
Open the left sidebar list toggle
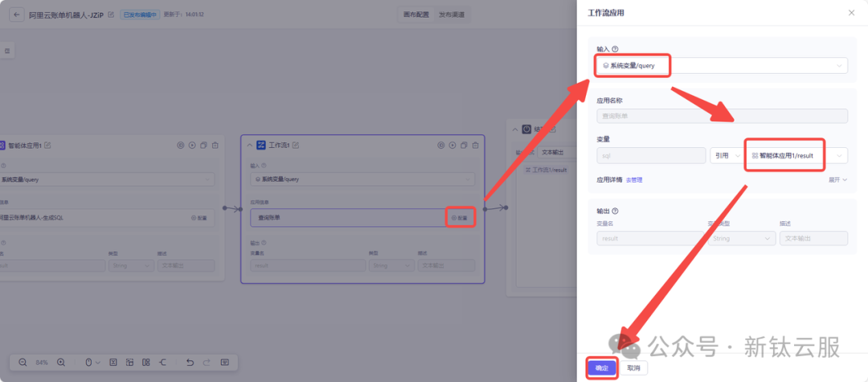click(x=7, y=51)
